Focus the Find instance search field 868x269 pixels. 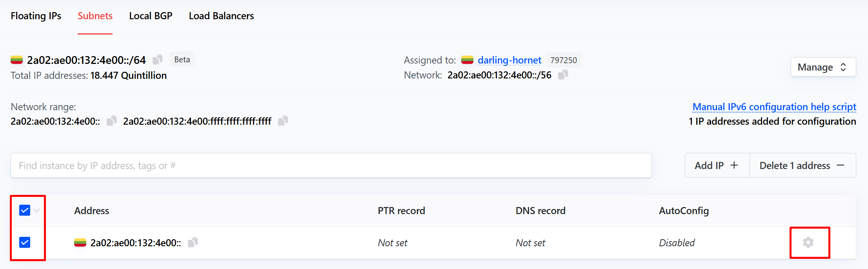(331, 165)
